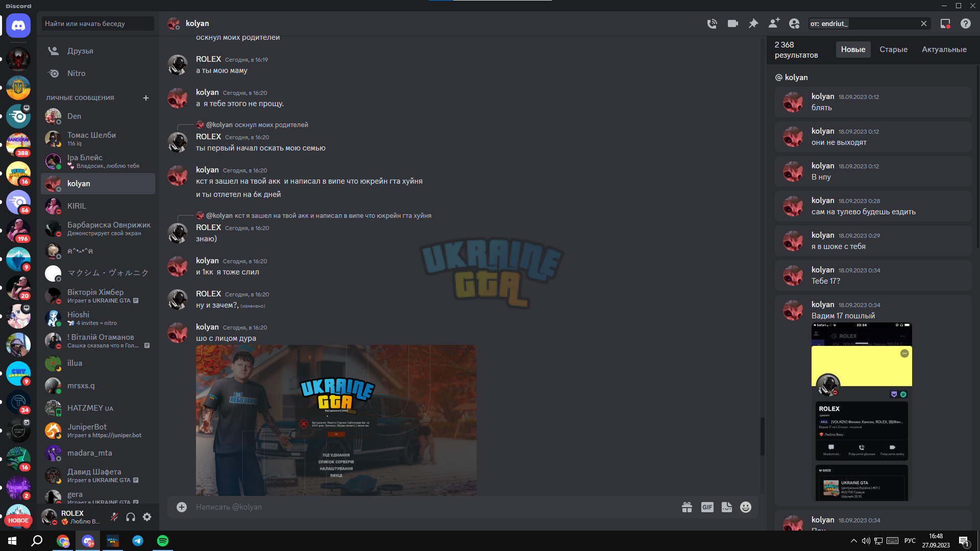
Task: Click the chat scrollbar thumb
Action: point(762,437)
